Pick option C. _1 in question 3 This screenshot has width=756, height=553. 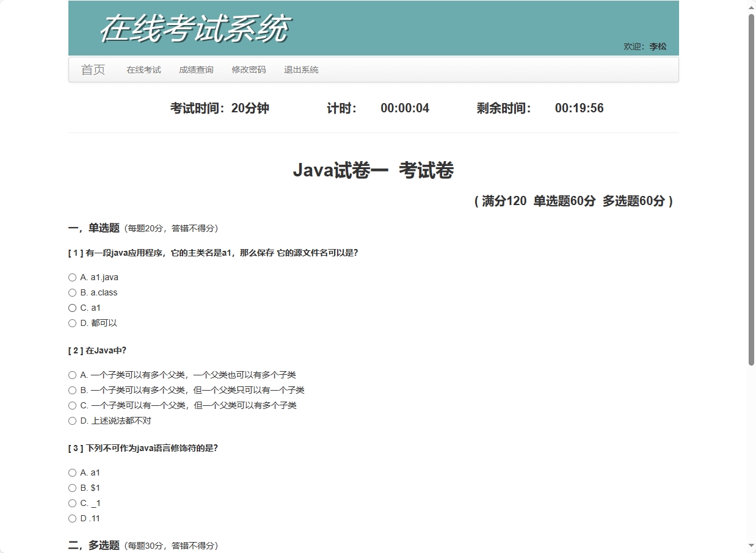[x=72, y=504]
